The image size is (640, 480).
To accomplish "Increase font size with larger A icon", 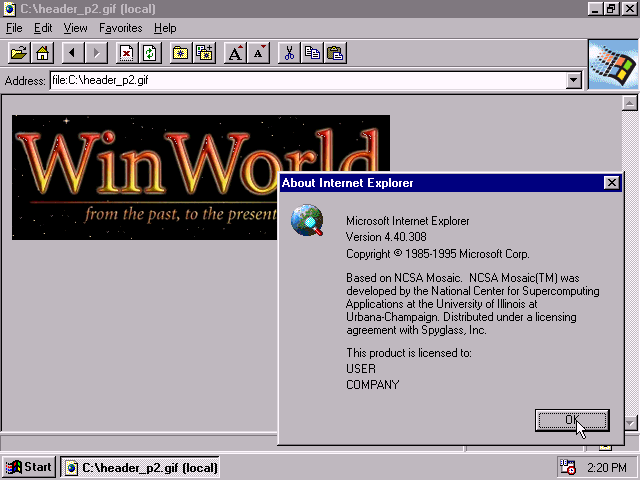I will tap(235, 53).
